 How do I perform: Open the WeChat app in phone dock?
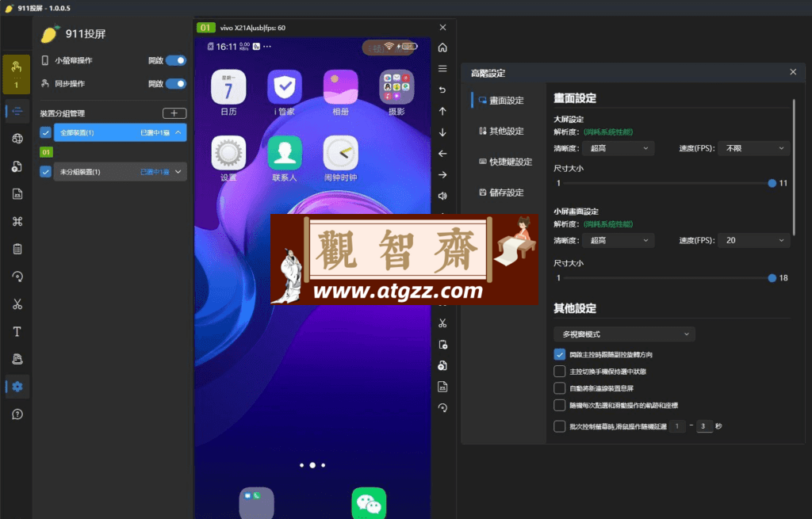pos(369,502)
